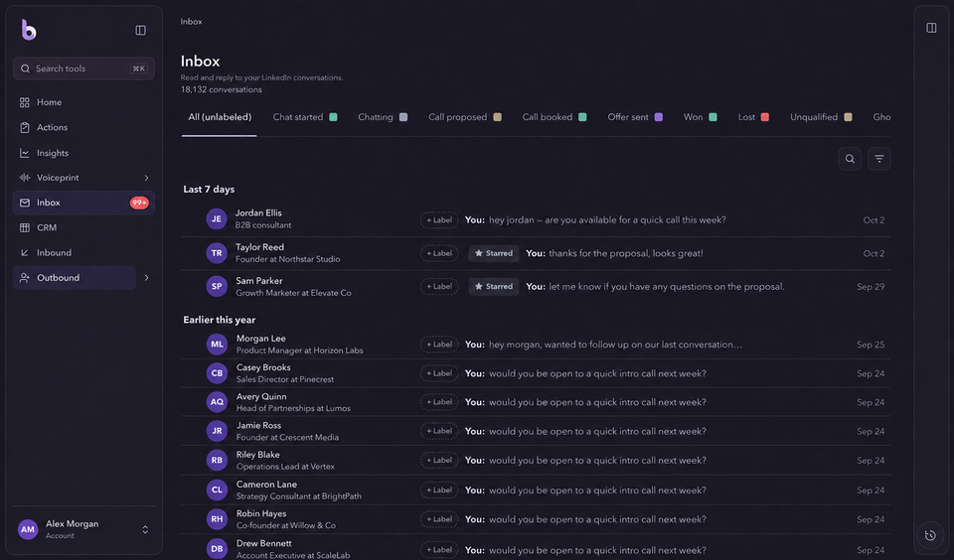954x560 pixels.
Task: Click Jamie Ross JR avatar
Action: [x=217, y=431]
